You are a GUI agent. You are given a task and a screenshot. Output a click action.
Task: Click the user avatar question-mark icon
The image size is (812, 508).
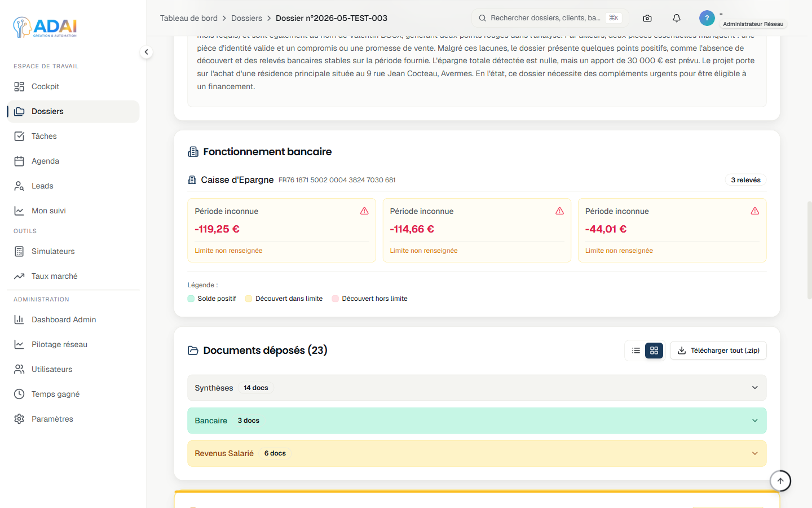[707, 18]
